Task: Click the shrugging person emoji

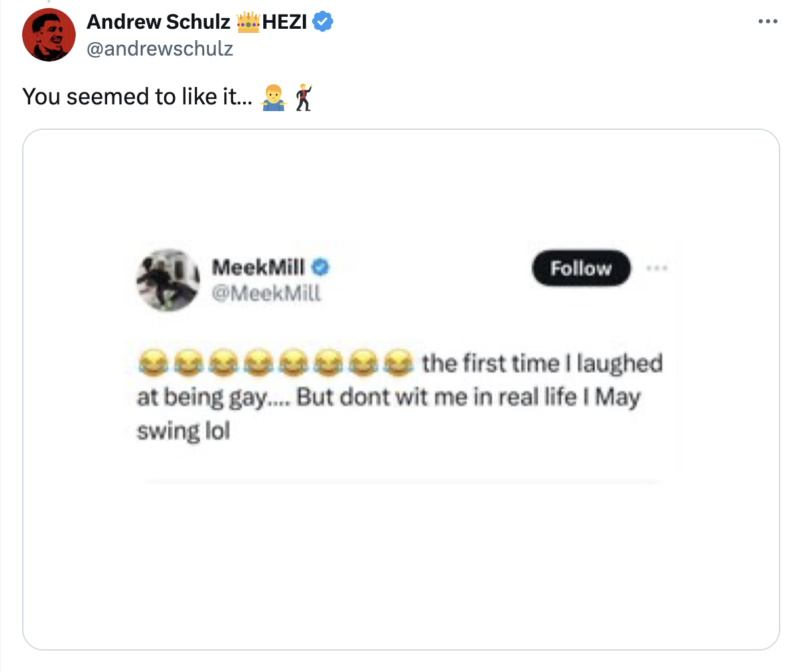Action: [274, 97]
